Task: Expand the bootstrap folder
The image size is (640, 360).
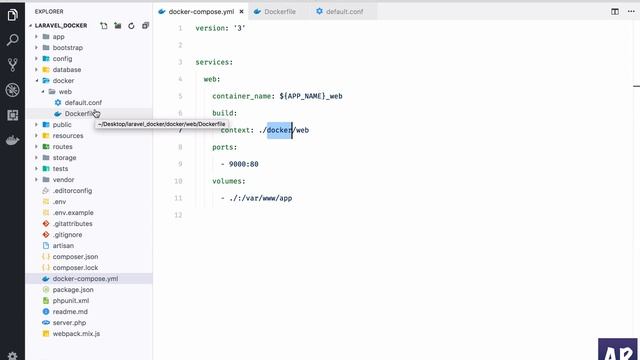Action: tap(67, 47)
